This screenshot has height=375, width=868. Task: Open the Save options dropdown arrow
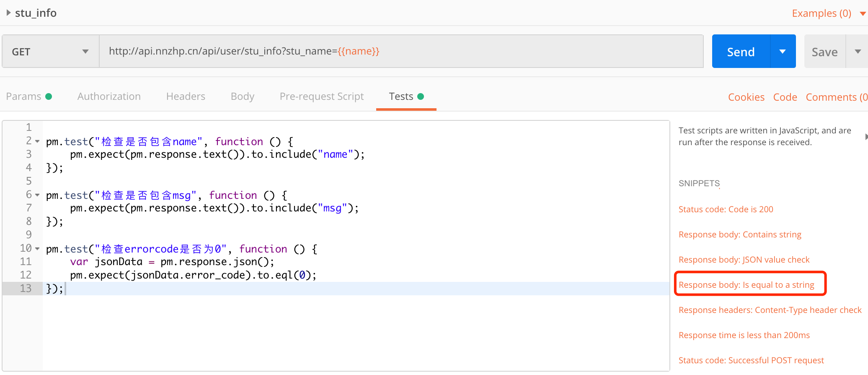point(858,52)
